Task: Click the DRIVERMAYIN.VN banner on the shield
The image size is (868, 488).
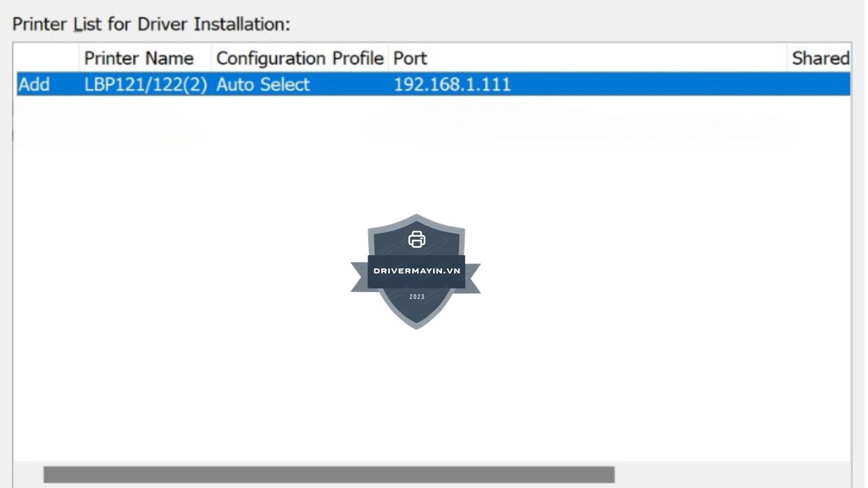Action: click(416, 271)
